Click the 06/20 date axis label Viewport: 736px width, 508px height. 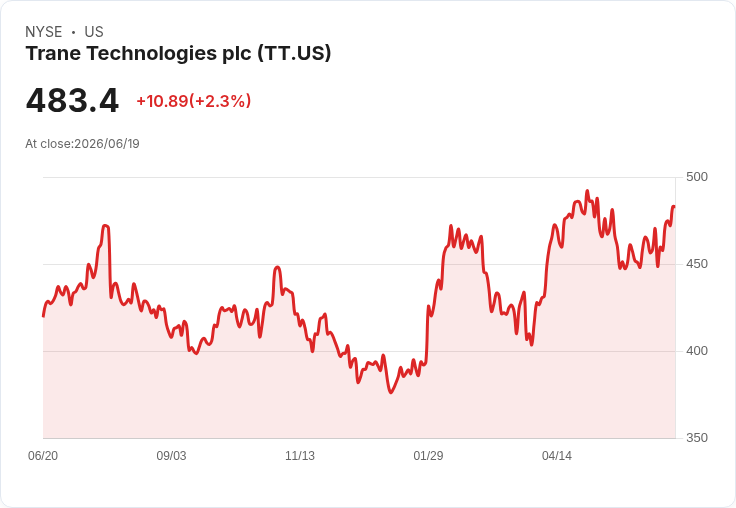pos(43,455)
